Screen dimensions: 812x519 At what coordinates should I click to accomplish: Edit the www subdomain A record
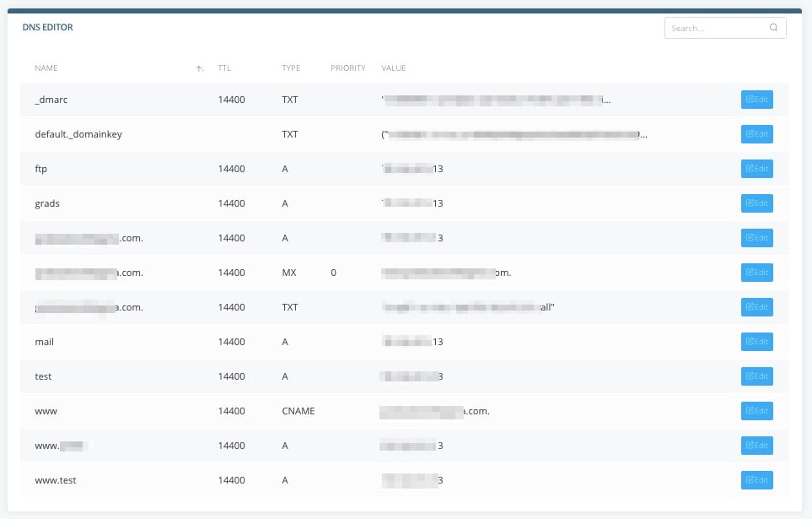click(756, 445)
